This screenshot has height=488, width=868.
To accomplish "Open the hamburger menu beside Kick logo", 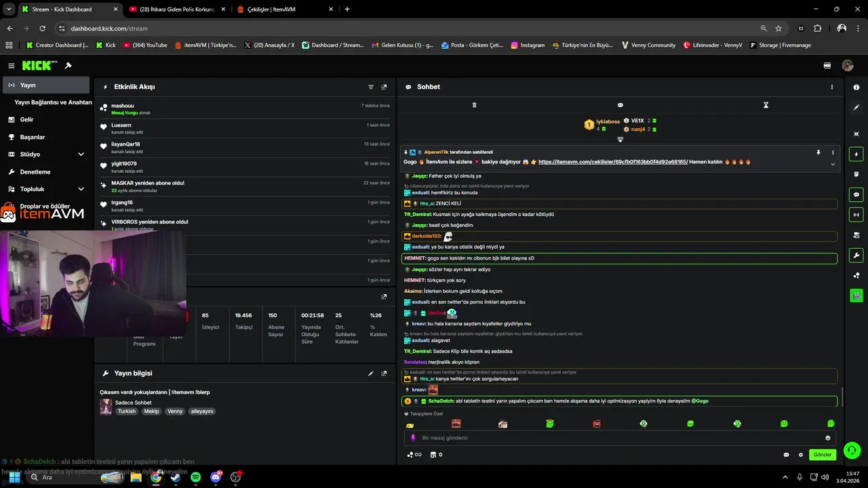I will [x=12, y=66].
